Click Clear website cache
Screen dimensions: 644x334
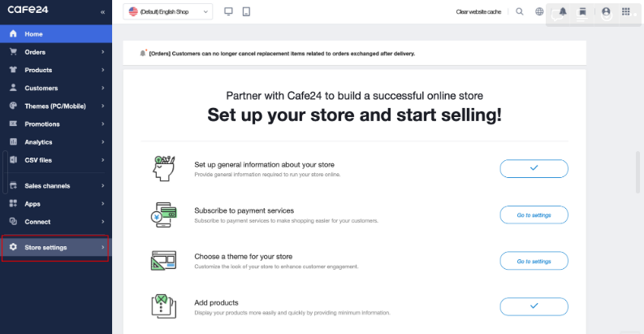479,12
